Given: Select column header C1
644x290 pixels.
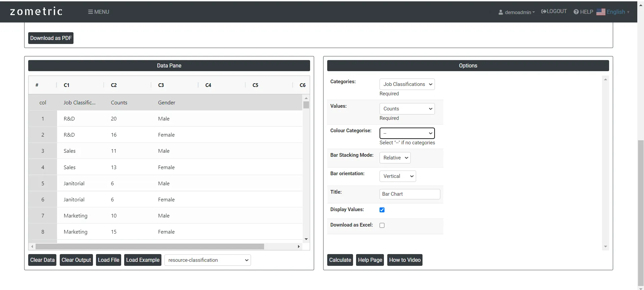Looking at the screenshot, I should click(x=81, y=85).
